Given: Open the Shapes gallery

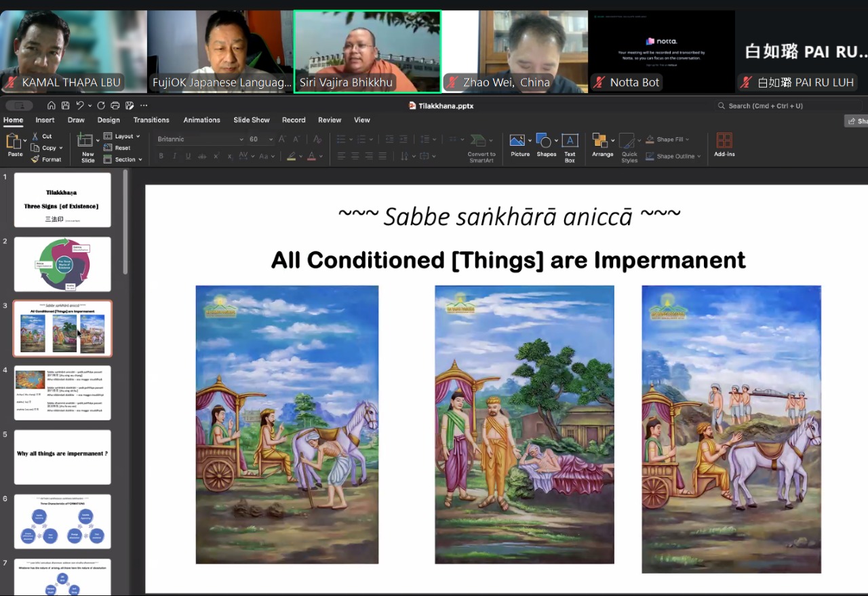Looking at the screenshot, I should pos(546,145).
